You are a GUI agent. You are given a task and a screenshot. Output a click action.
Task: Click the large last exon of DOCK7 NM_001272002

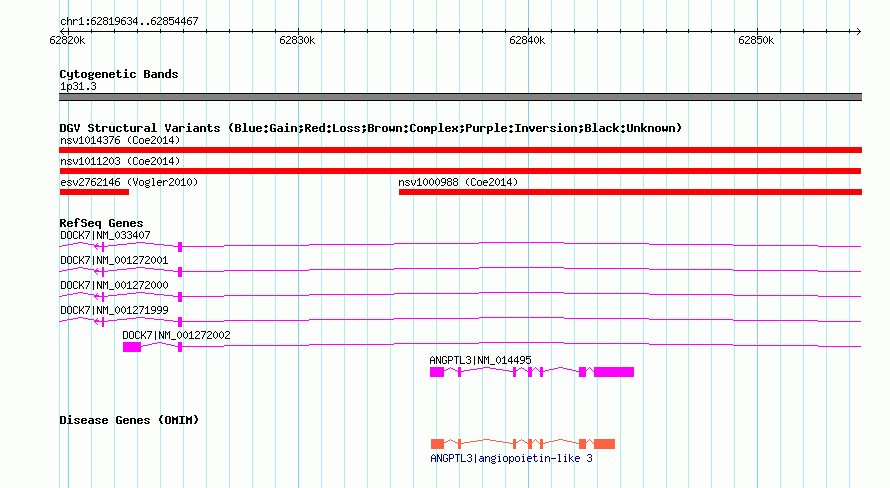click(132, 347)
